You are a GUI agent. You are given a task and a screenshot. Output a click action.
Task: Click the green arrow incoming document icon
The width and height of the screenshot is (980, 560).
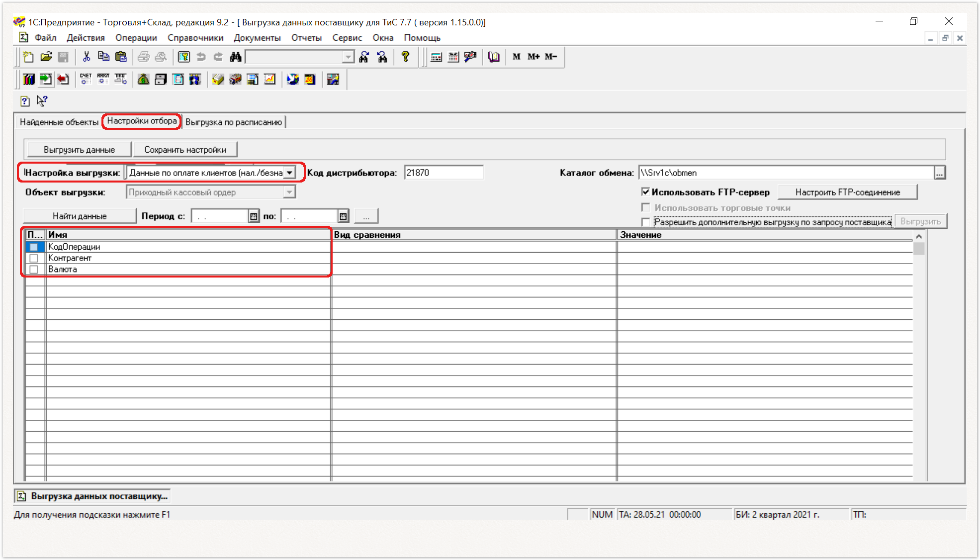pyautogui.click(x=46, y=79)
